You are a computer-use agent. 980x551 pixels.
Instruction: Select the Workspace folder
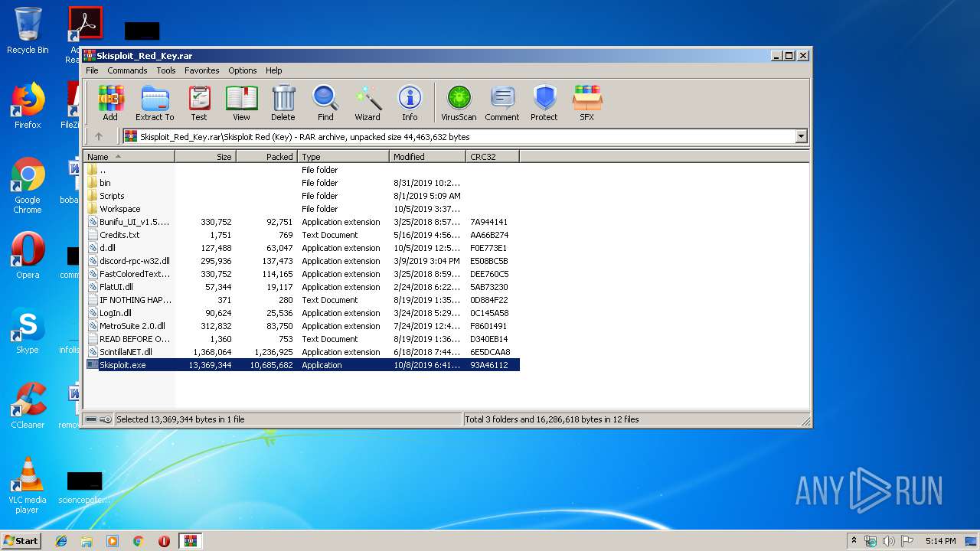302,209
